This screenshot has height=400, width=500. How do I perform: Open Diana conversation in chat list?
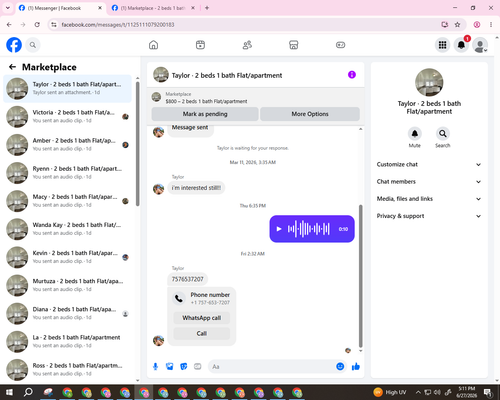67,313
